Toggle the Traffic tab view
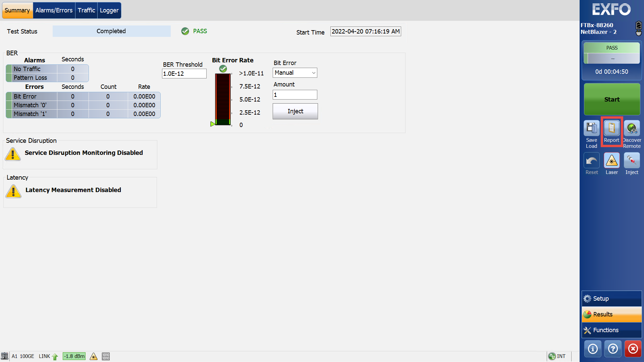 click(86, 10)
